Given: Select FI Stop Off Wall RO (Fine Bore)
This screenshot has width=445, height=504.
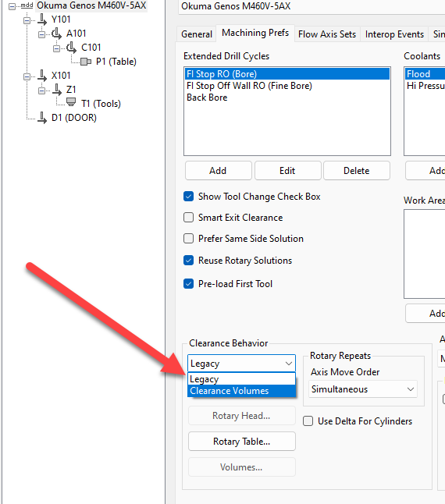Looking at the screenshot, I should 287,86.
